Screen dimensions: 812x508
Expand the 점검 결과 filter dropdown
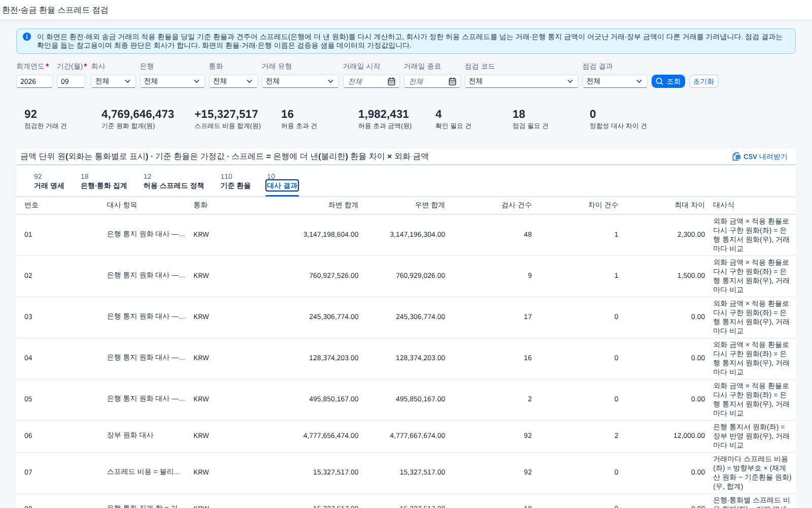click(x=615, y=81)
